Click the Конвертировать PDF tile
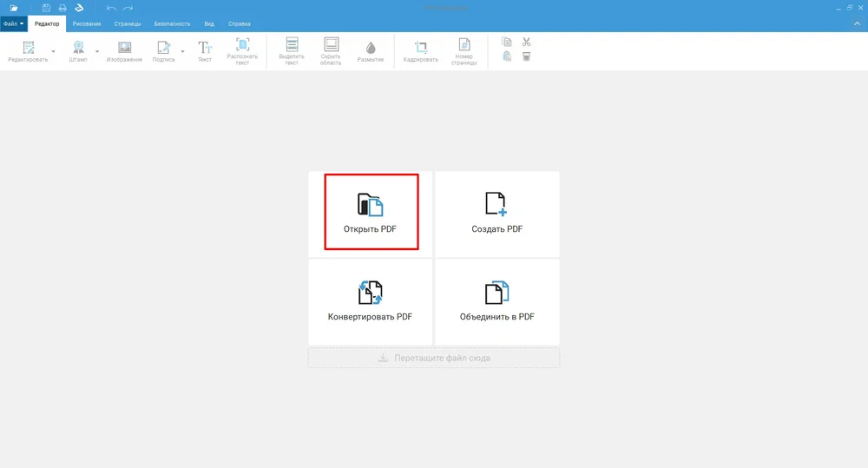The image size is (868, 468). tap(371, 302)
